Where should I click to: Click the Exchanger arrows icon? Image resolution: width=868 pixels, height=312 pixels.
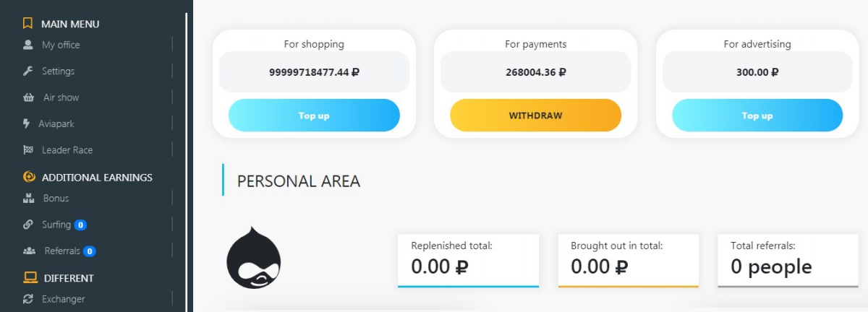pyautogui.click(x=28, y=299)
